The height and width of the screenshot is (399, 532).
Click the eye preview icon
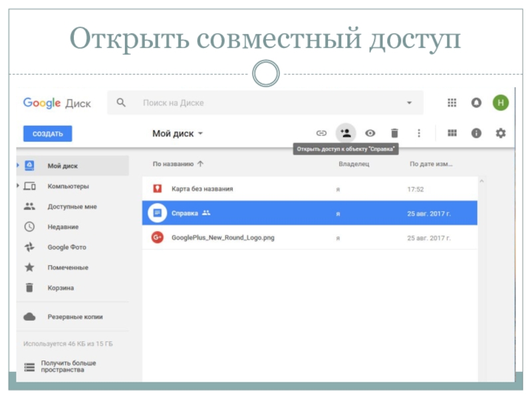tap(370, 133)
